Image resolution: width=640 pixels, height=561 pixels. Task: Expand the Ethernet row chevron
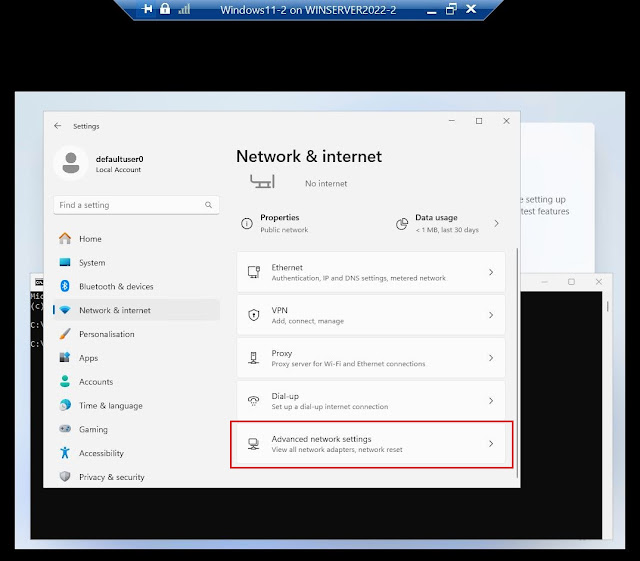[x=491, y=272]
